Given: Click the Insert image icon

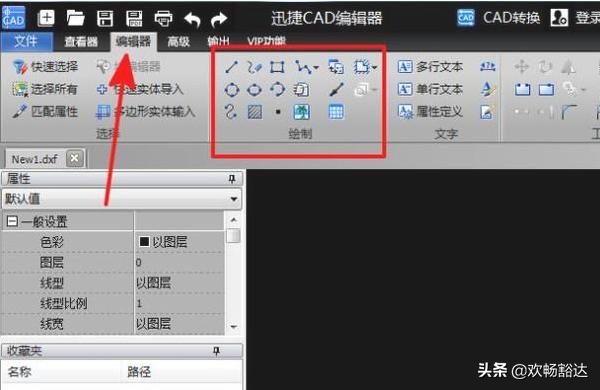Looking at the screenshot, I should [x=302, y=112].
